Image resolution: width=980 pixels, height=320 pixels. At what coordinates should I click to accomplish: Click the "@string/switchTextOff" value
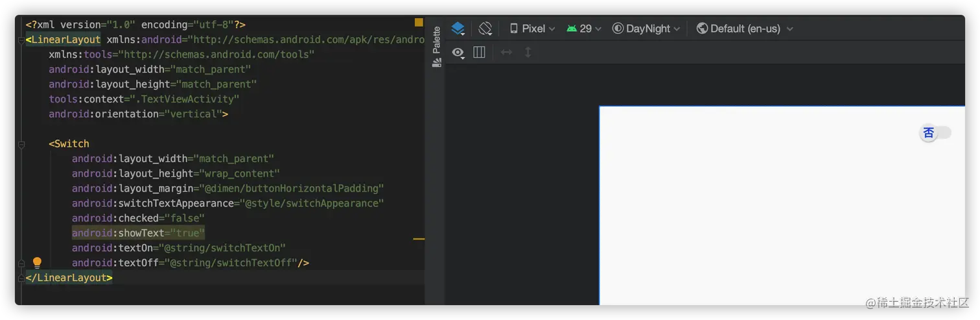231,263
